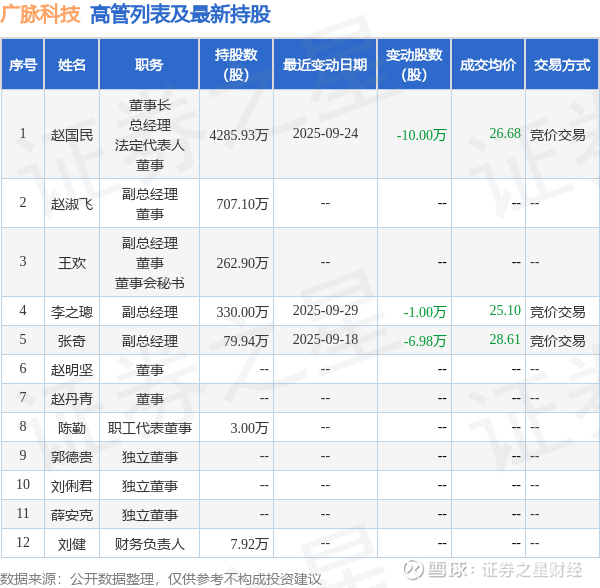Click the holding value 3.00万

pyautogui.click(x=249, y=428)
